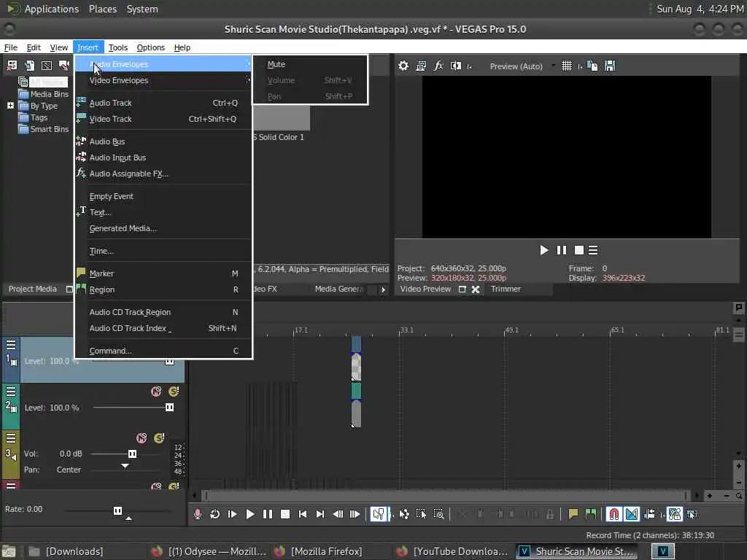Solo audio track 3

pyautogui.click(x=159, y=438)
